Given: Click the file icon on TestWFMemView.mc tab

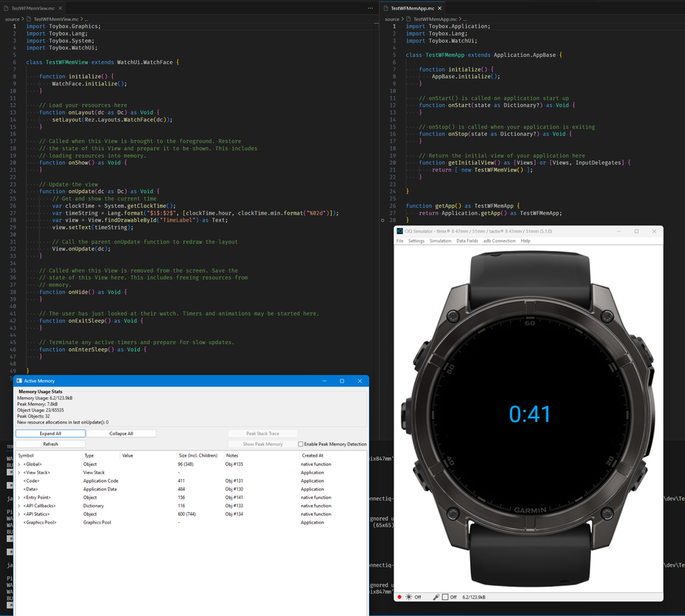Looking at the screenshot, I should pyautogui.click(x=6, y=8).
